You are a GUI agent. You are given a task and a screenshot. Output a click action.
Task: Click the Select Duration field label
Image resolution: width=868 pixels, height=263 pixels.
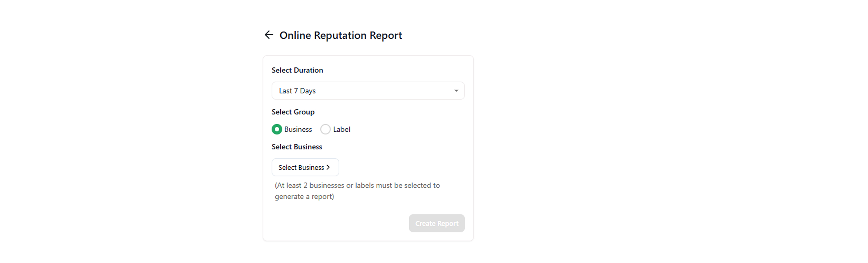tap(297, 70)
